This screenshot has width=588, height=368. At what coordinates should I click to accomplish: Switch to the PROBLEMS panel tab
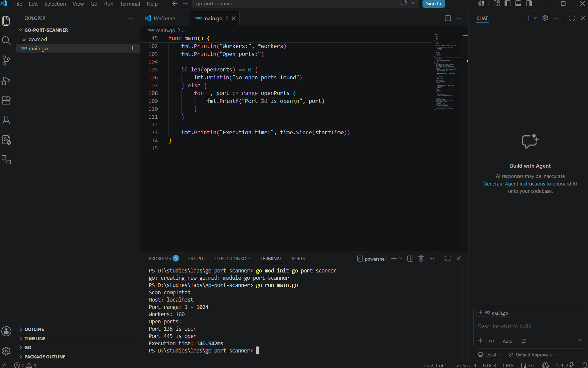pos(164,259)
